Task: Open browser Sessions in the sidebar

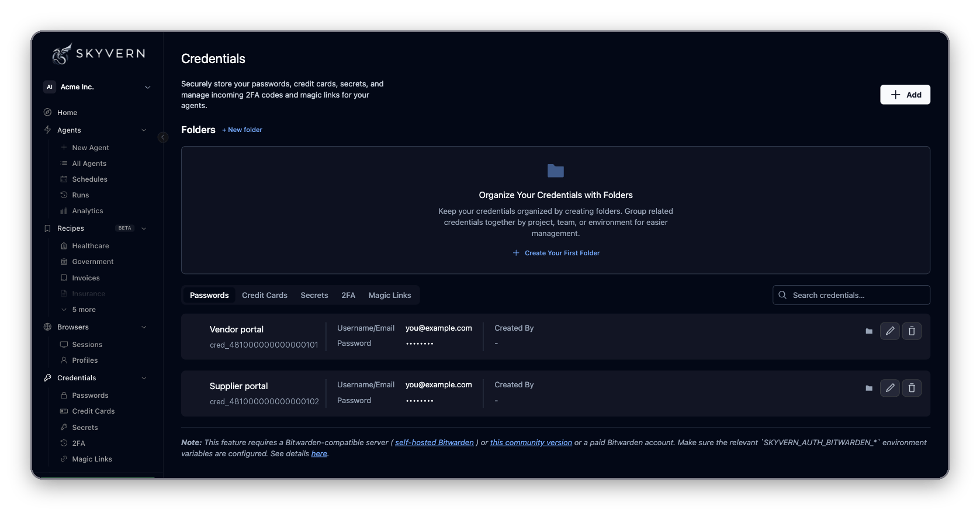Action: pyautogui.click(x=81, y=345)
